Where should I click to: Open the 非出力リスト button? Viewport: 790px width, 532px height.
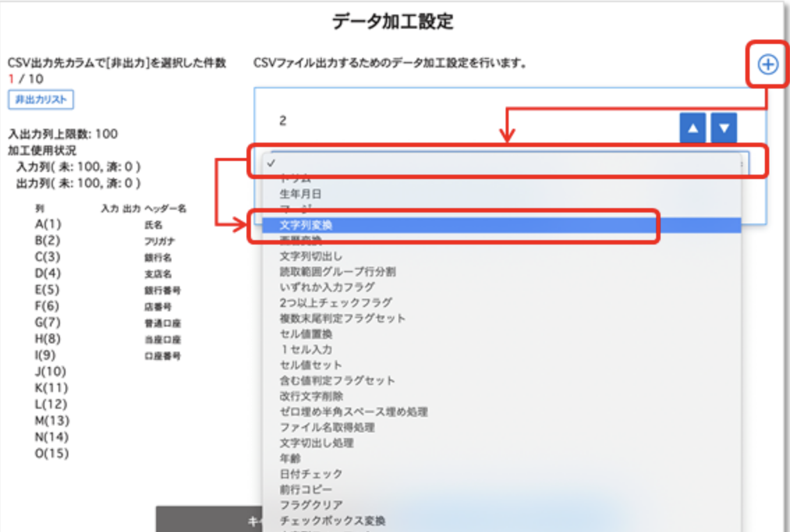tap(41, 100)
